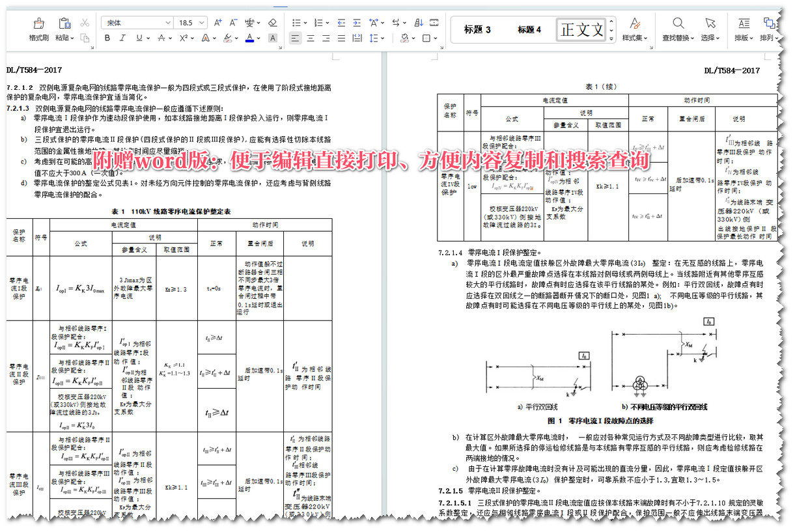Image resolution: width=795 pixels, height=532 pixels.
Task: Click the 粘贴 (Paste) button
Action: (x=64, y=27)
